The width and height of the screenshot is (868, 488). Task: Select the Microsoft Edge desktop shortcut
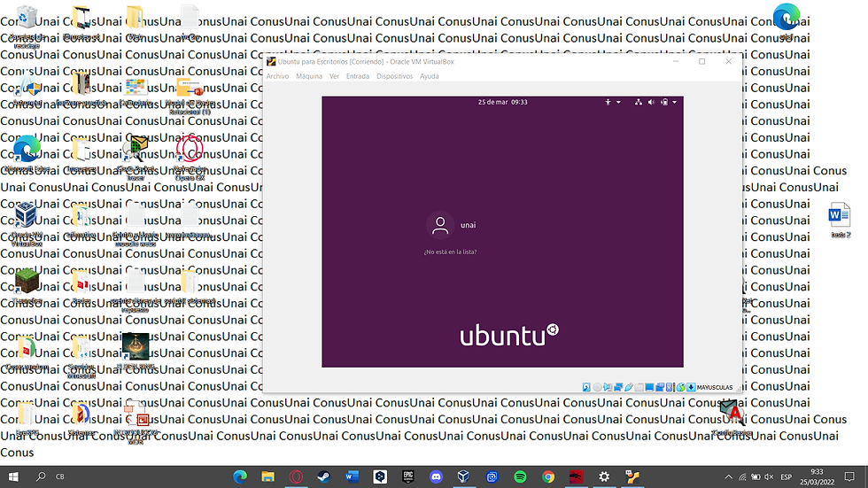(26, 155)
